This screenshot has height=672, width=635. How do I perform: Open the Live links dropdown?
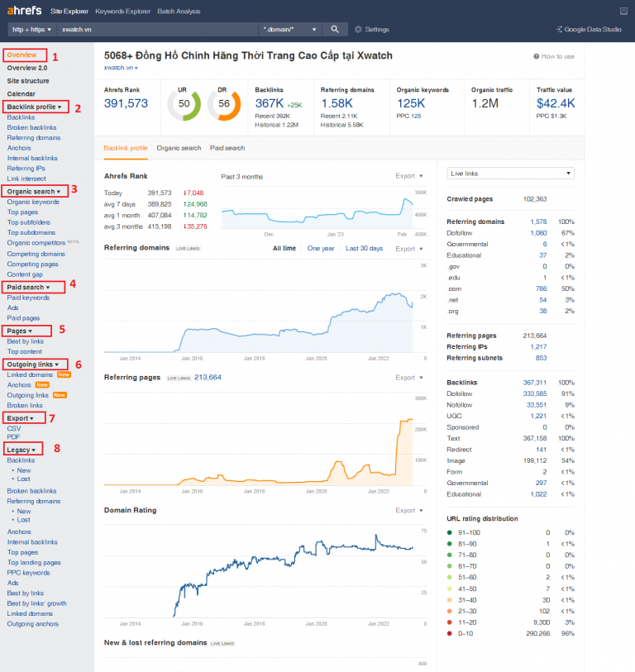pos(510,173)
